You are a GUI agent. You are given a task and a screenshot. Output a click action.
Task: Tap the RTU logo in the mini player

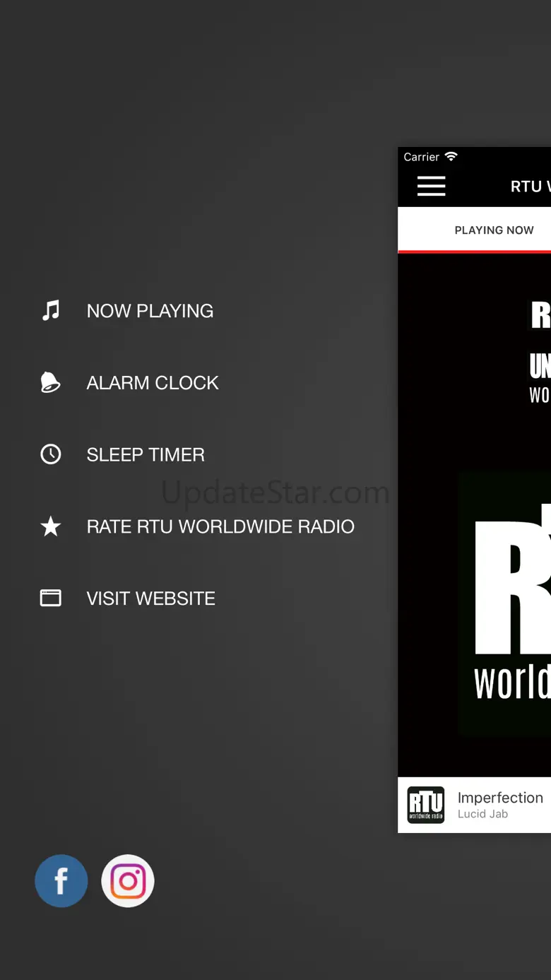(x=426, y=805)
